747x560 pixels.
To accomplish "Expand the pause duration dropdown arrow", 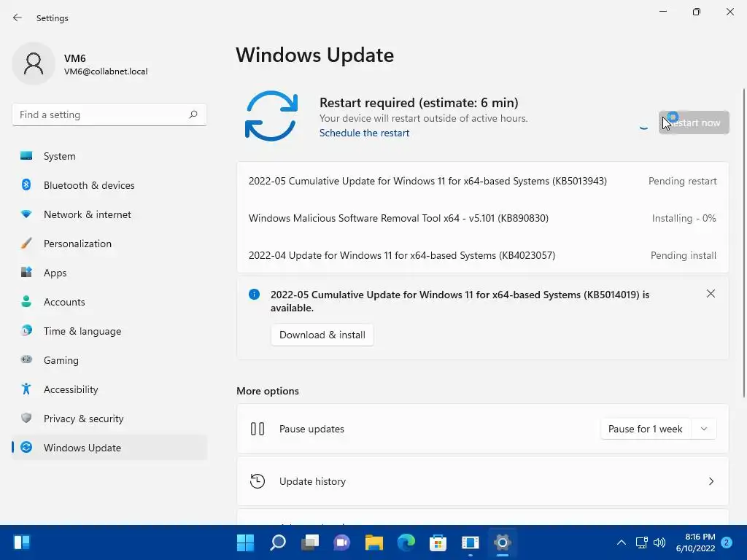I will [x=704, y=429].
